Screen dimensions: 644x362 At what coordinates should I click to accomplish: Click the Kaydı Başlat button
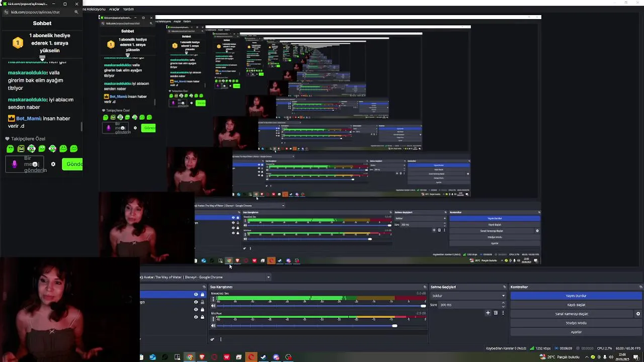576,305
